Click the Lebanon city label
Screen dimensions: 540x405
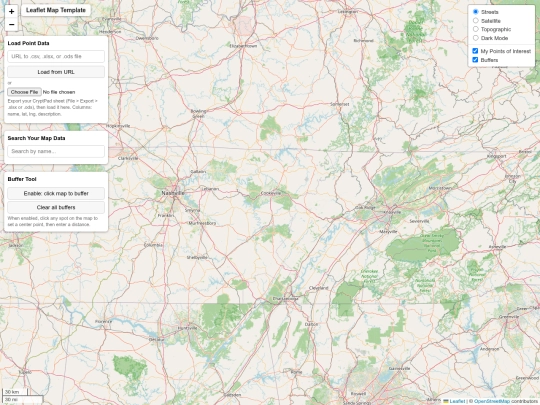pyautogui.click(x=210, y=189)
